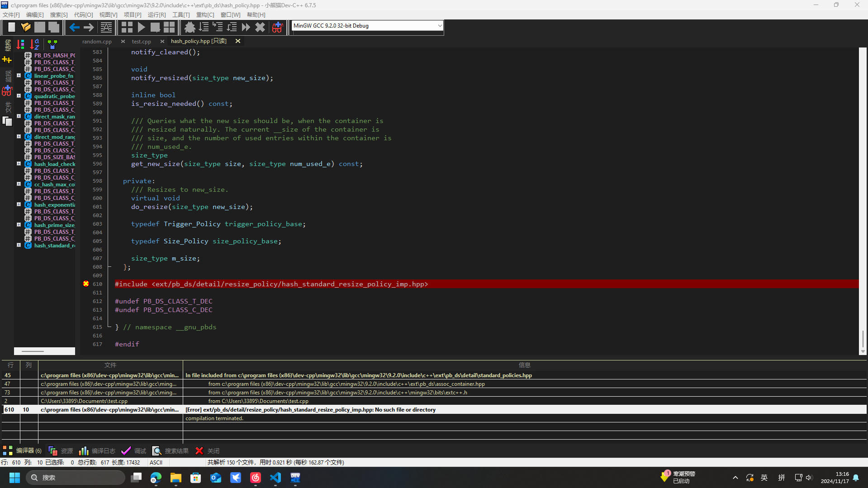
Task: Open the 编译日志 bottom tab
Action: (x=97, y=450)
